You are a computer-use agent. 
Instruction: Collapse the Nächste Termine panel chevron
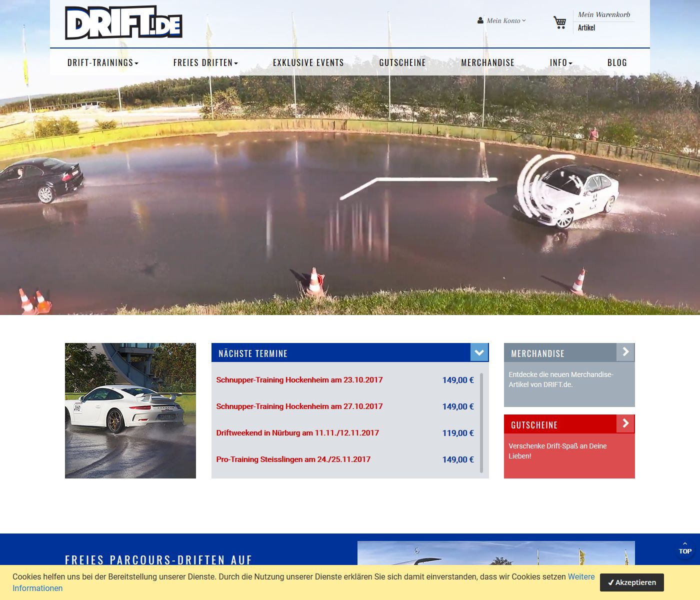tap(479, 352)
